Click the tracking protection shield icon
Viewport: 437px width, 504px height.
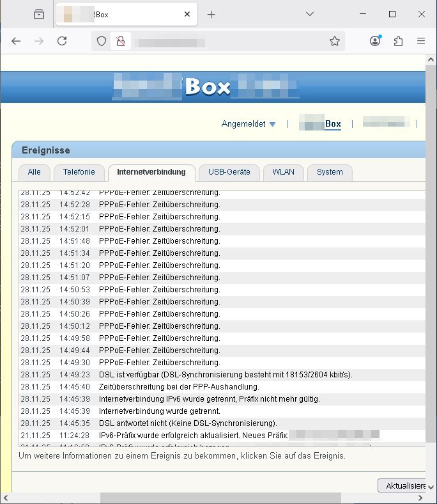pyautogui.click(x=102, y=41)
